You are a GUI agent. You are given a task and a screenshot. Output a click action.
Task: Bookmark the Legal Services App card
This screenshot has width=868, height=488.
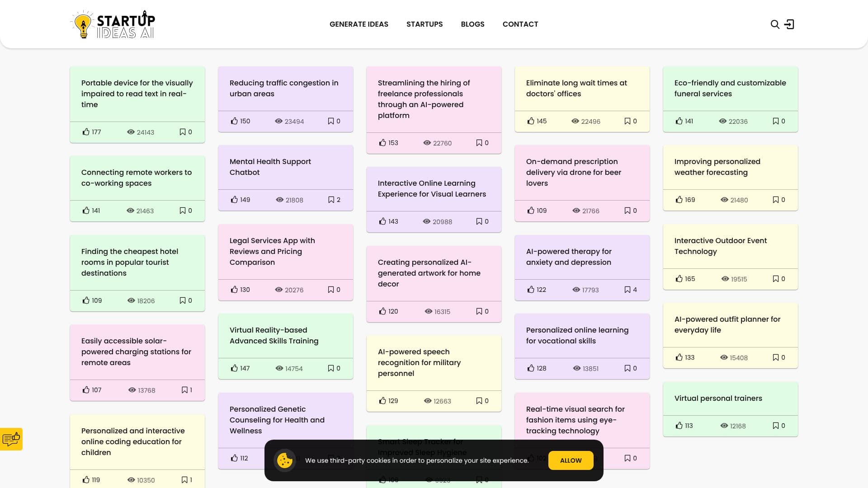click(x=331, y=290)
